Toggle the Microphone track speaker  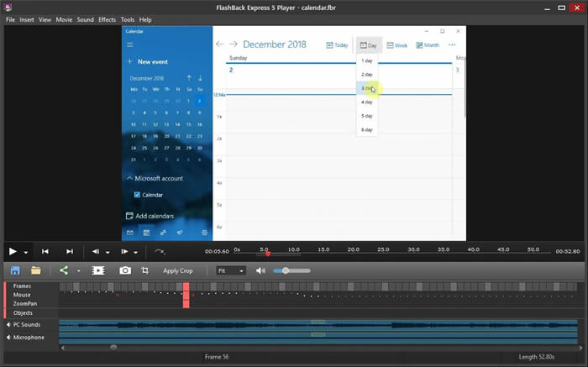(x=8, y=338)
